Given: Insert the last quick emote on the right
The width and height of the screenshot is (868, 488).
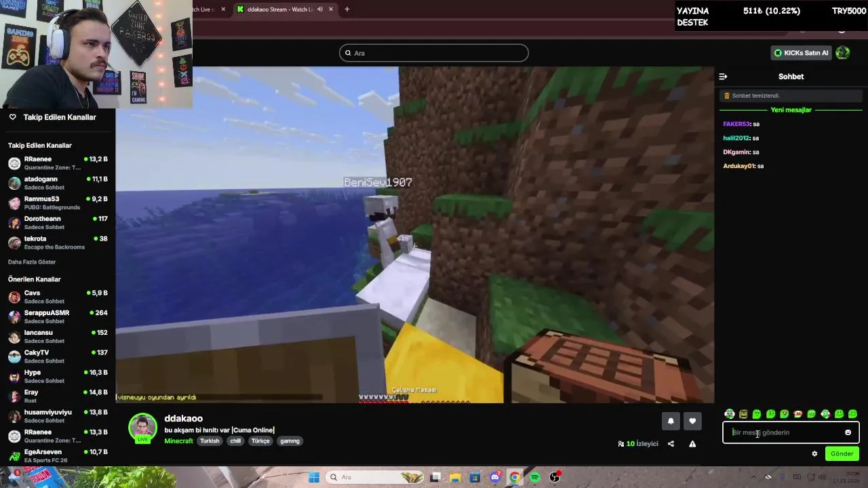Looking at the screenshot, I should pyautogui.click(x=852, y=414).
